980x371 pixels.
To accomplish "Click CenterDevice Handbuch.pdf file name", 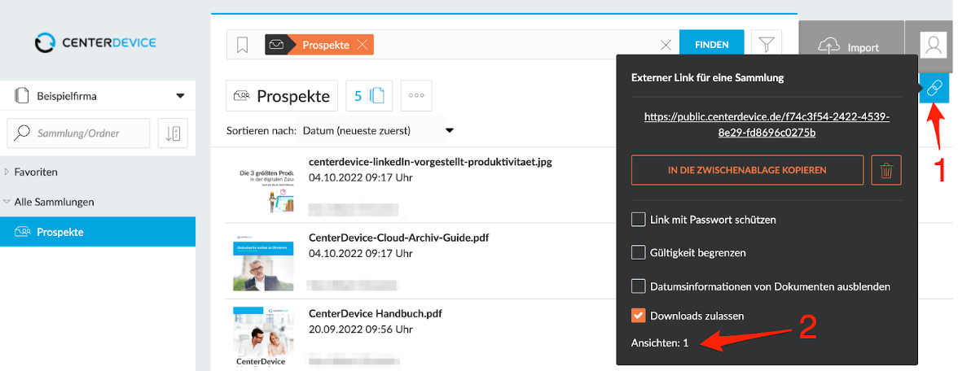I will coord(376,313).
